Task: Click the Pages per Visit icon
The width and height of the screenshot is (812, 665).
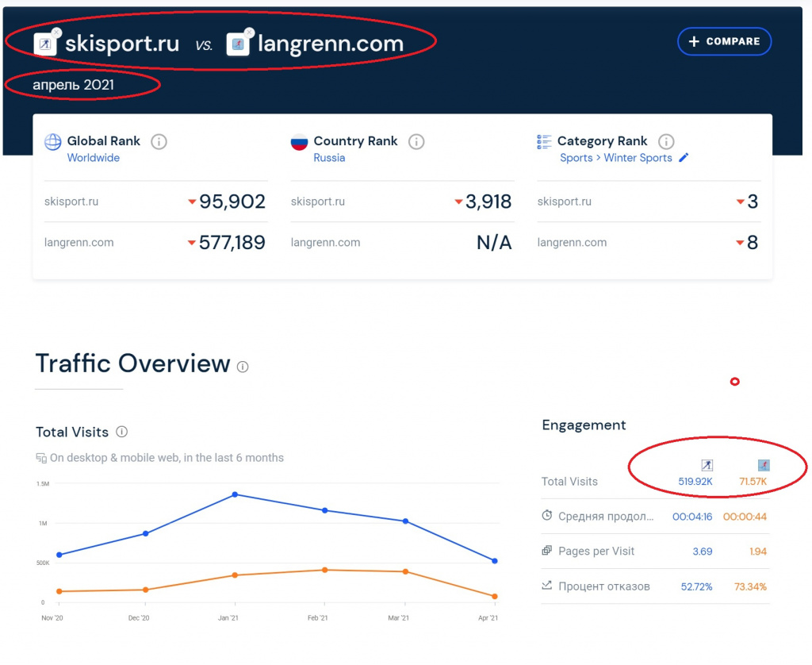Action: click(x=547, y=551)
